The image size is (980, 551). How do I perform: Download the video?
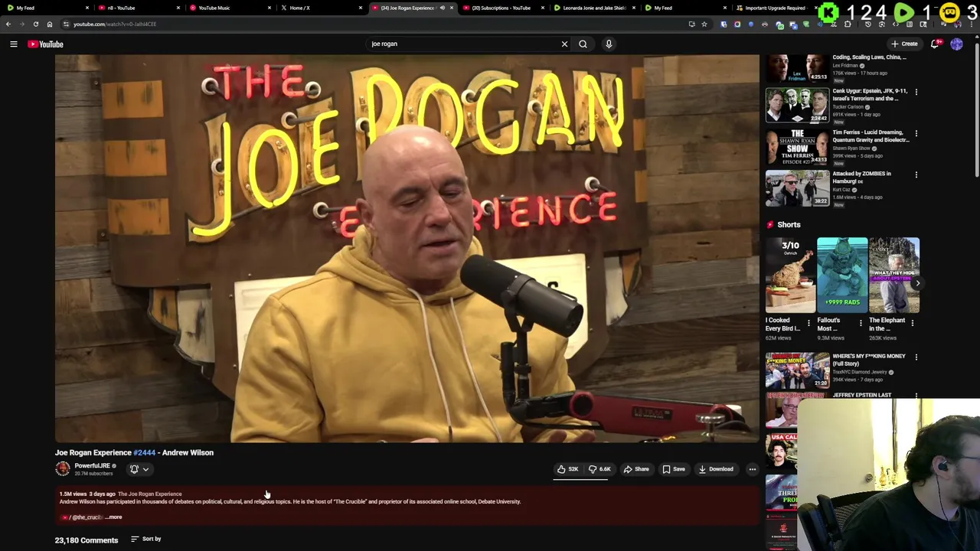pyautogui.click(x=716, y=469)
